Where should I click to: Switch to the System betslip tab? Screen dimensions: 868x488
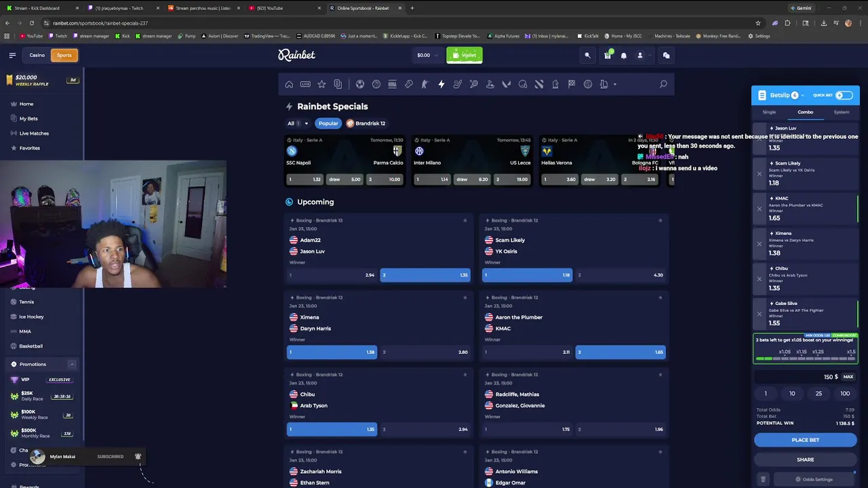[x=842, y=113]
